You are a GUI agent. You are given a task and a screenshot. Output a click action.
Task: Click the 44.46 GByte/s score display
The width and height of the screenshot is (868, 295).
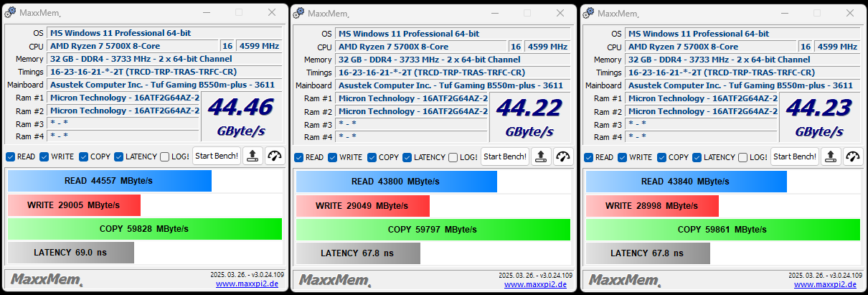240,118
